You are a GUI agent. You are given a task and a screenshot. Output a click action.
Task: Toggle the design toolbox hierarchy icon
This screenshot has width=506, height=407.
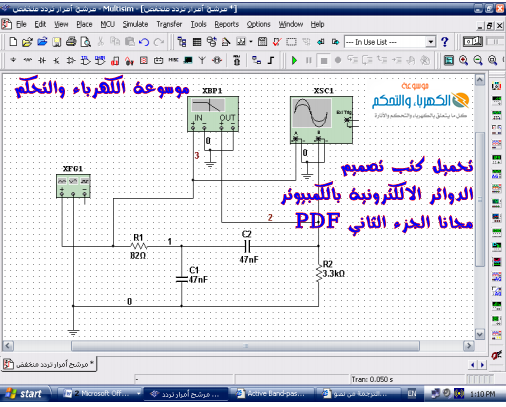(182, 42)
